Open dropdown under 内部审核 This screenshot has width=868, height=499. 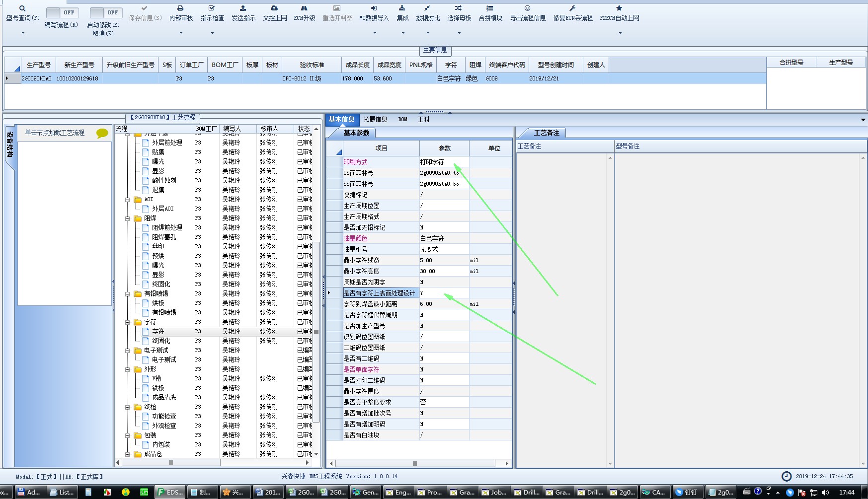click(181, 33)
